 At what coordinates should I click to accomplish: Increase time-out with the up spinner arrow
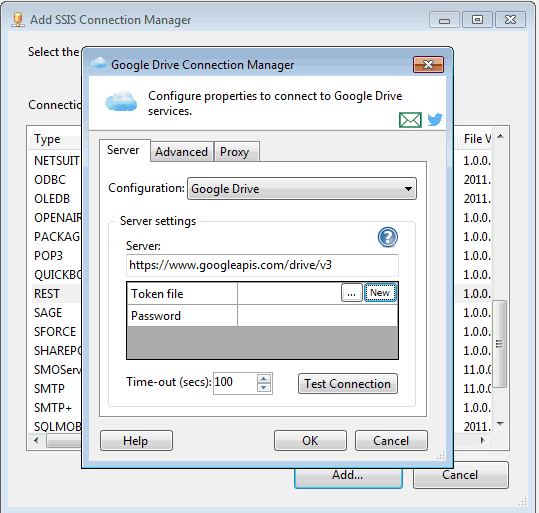[x=264, y=379]
